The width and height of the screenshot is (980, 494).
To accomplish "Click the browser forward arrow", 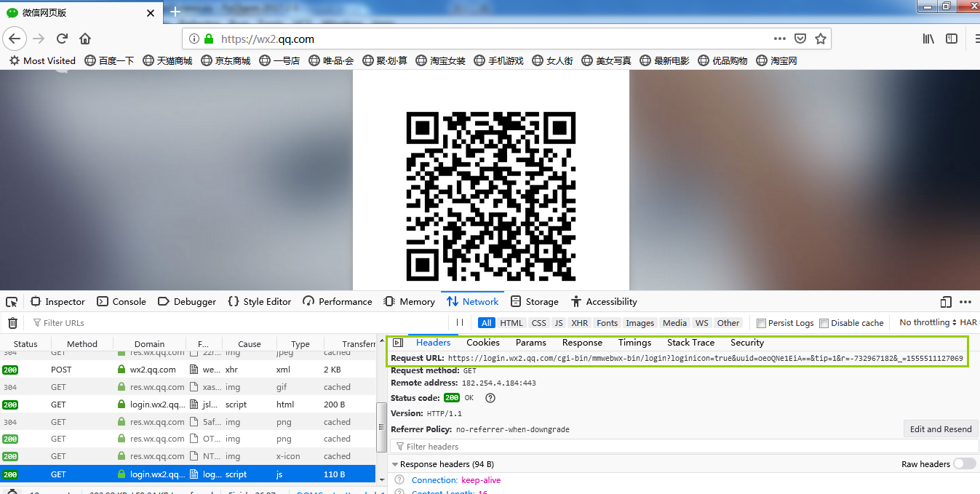I will click(39, 39).
